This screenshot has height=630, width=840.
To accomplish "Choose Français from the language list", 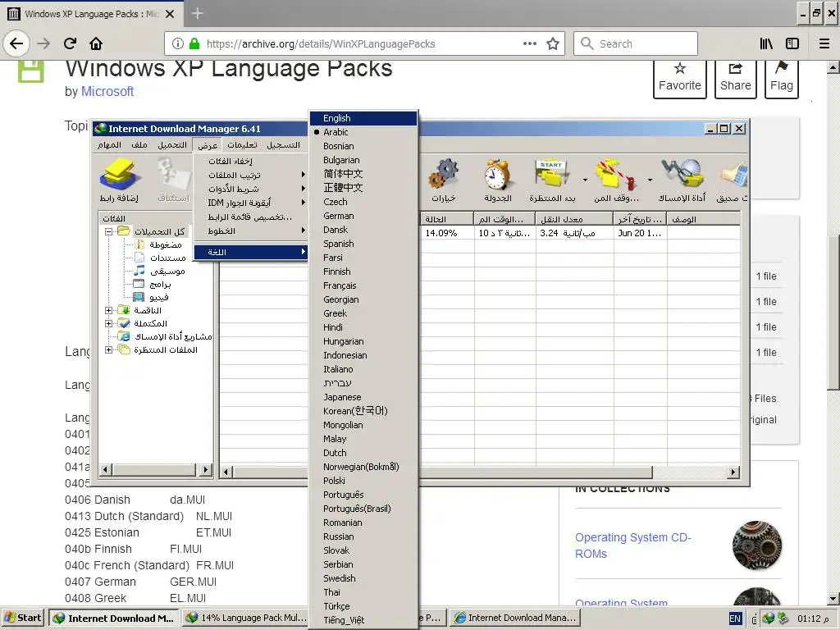I will pyautogui.click(x=363, y=285).
